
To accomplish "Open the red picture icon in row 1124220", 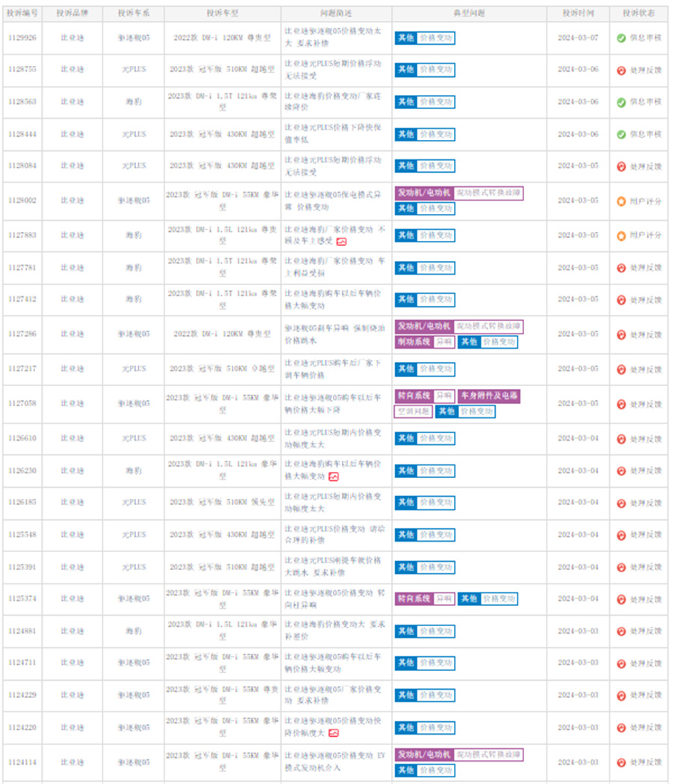I will point(334,733).
